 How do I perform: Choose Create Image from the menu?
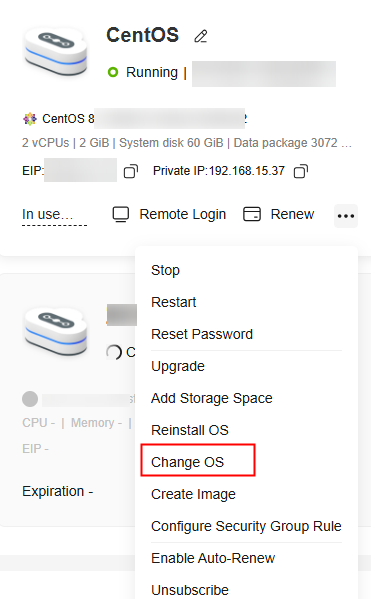pos(193,494)
